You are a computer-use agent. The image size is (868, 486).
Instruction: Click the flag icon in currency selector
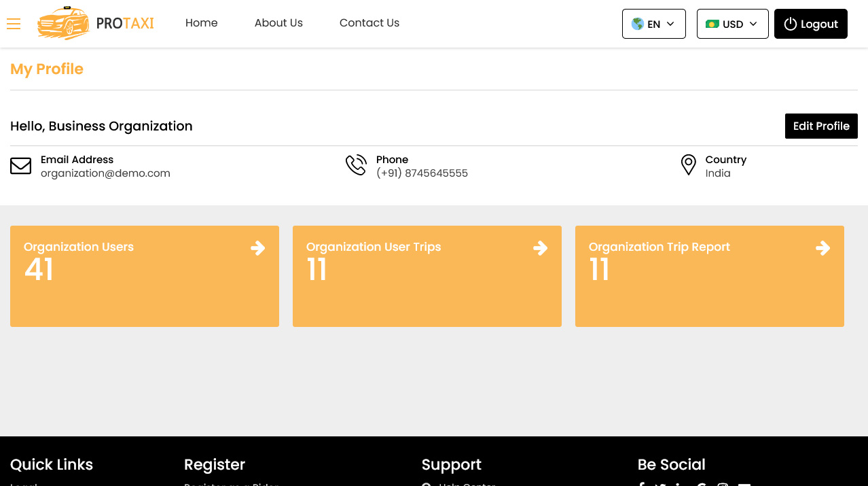[712, 24]
